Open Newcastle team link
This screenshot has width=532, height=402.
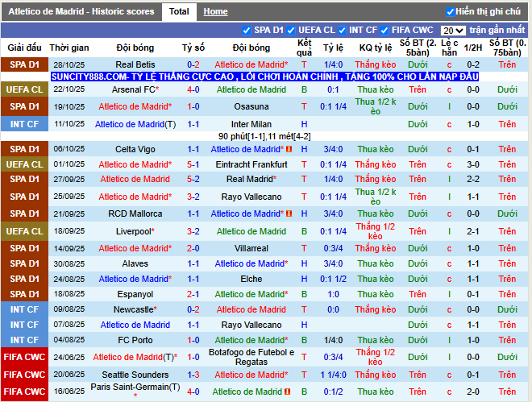135,310
